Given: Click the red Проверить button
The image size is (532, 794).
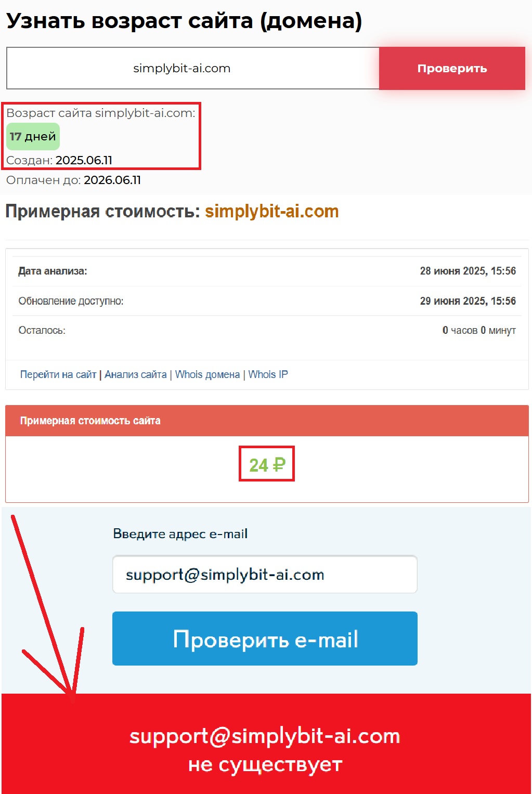Looking at the screenshot, I should click(x=452, y=68).
